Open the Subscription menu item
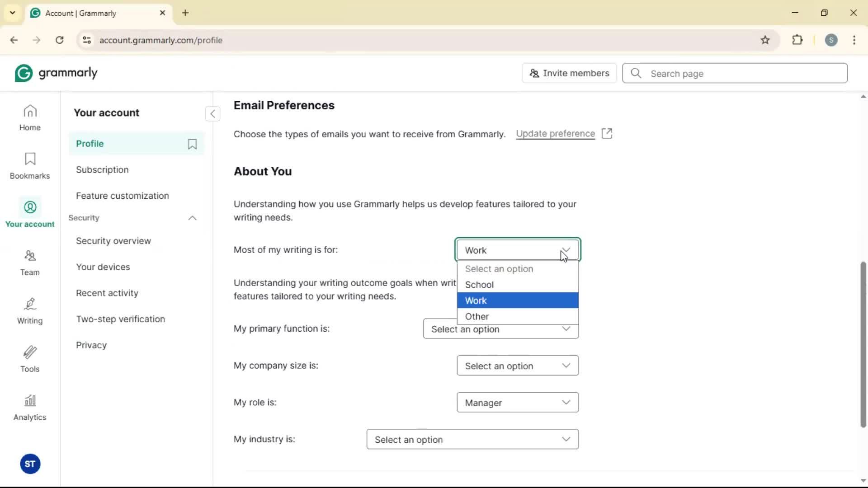The image size is (868, 488). (x=102, y=170)
